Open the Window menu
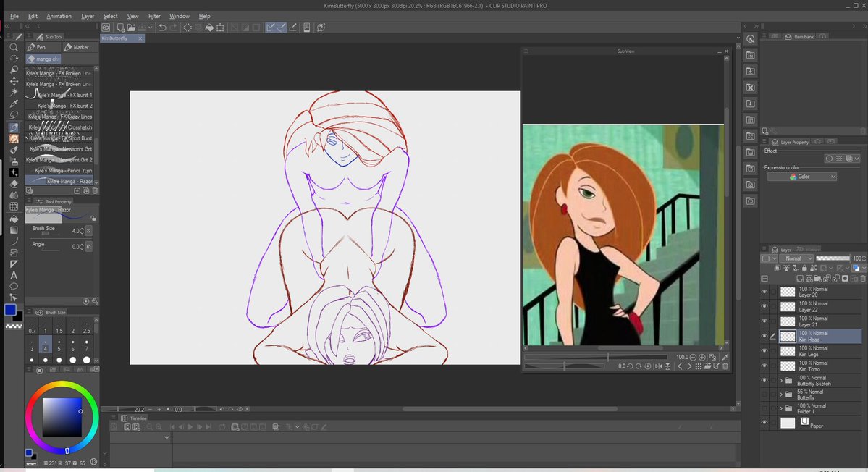The image size is (868, 472). [180, 16]
